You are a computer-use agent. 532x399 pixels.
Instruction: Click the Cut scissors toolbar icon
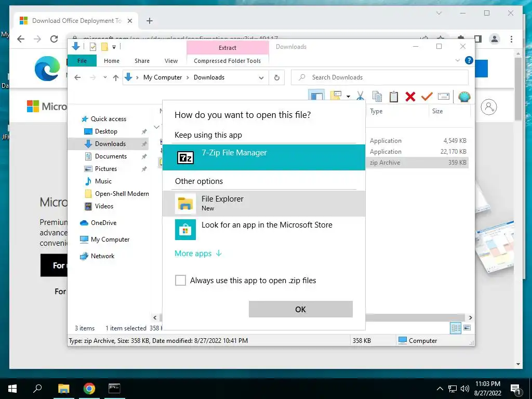click(360, 97)
